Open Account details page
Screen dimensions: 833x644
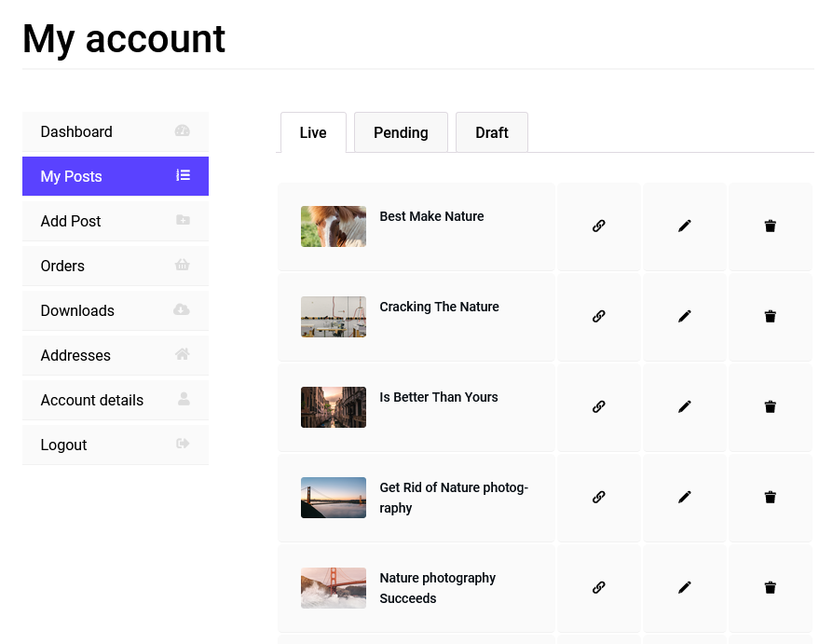[116, 400]
